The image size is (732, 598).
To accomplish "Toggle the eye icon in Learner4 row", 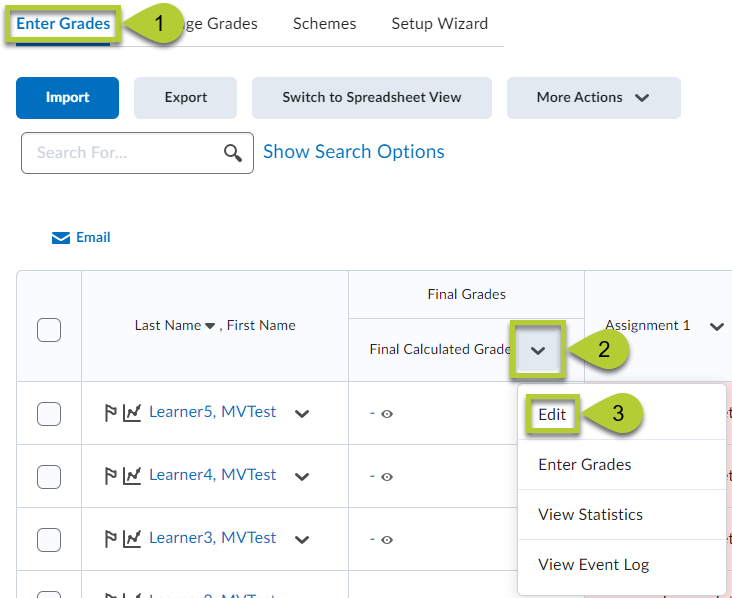I will tap(387, 477).
